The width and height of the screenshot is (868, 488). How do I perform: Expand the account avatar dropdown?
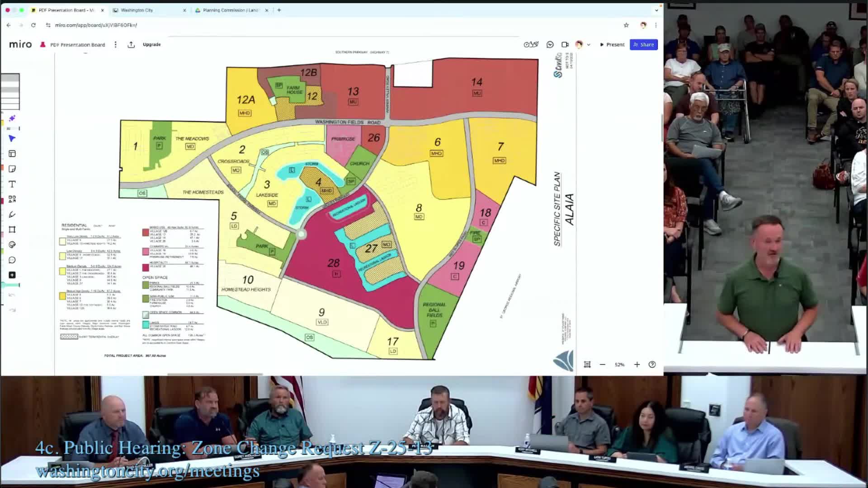pyautogui.click(x=588, y=45)
